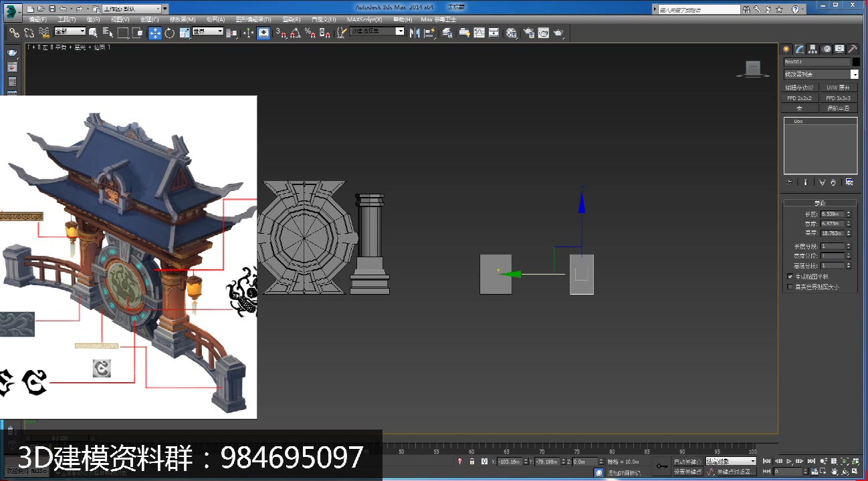Open the Edit (编辑) menu

pyautogui.click(x=37, y=19)
